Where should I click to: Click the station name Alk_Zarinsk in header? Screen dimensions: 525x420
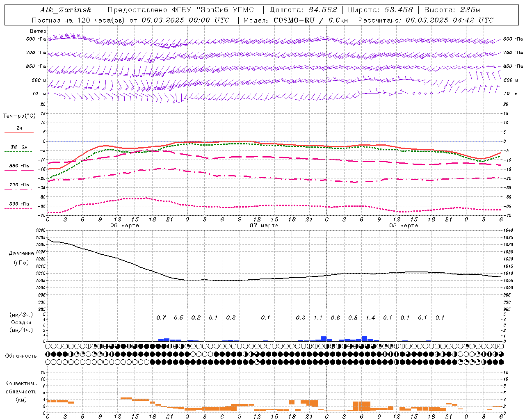point(65,10)
